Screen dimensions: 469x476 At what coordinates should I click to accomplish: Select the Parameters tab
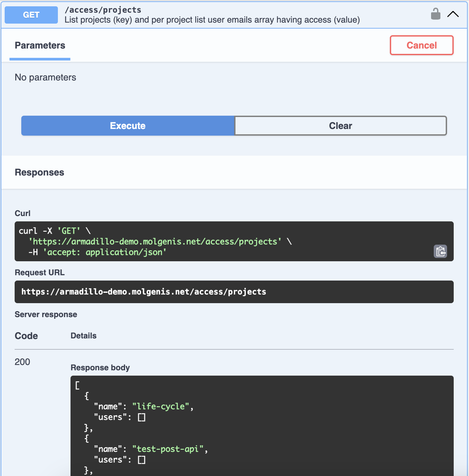tap(40, 46)
